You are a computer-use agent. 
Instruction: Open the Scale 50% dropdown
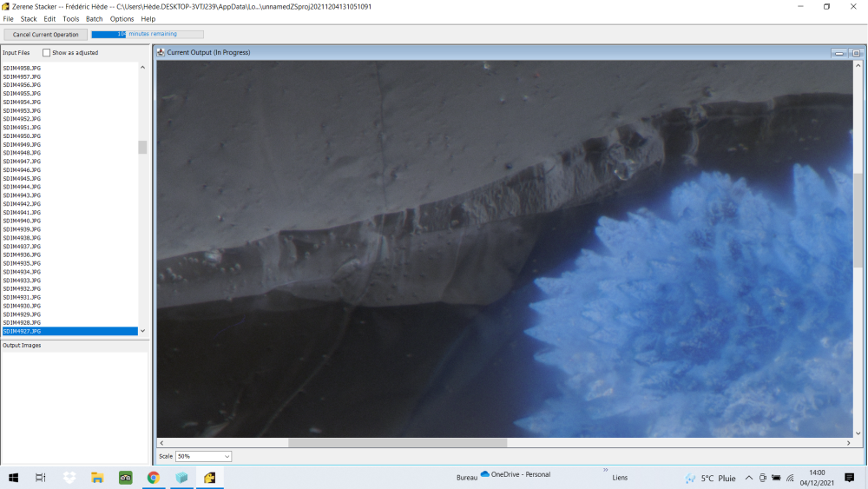(203, 456)
